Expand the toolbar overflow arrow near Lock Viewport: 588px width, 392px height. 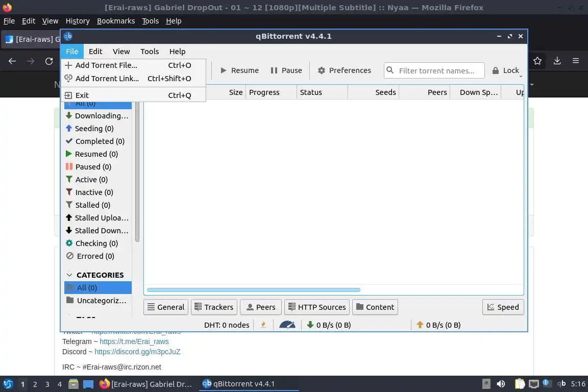point(521,76)
